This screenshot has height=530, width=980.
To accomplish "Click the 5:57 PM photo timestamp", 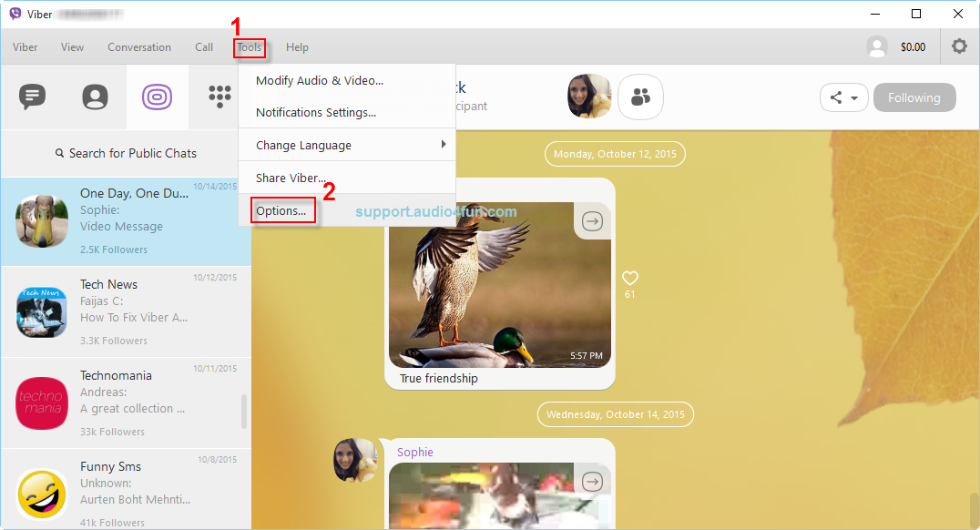I will tap(587, 356).
